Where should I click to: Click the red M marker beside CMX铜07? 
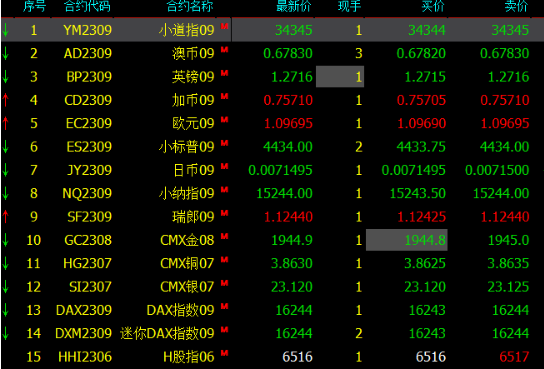tap(224, 259)
